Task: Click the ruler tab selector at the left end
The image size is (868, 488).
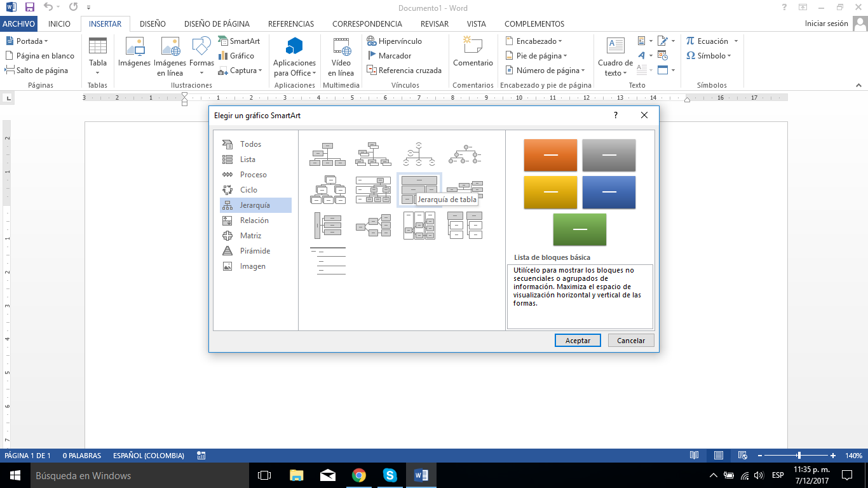Action: [8, 98]
